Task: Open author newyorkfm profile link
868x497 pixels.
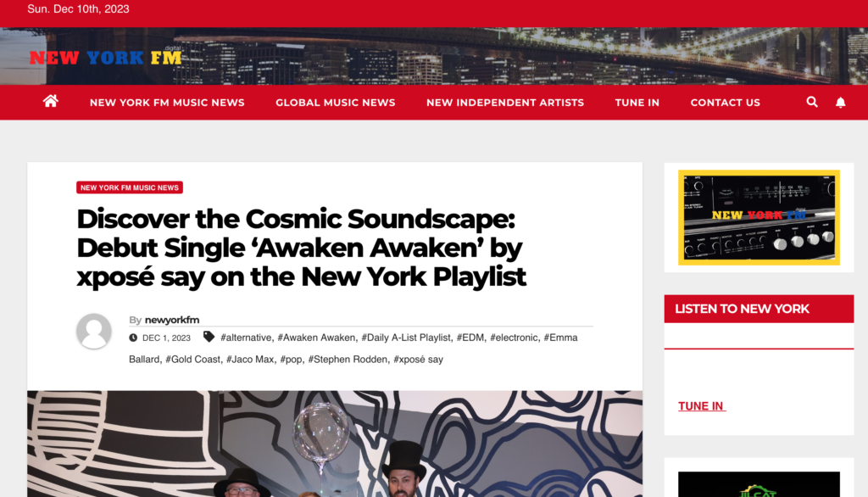Action: click(171, 320)
